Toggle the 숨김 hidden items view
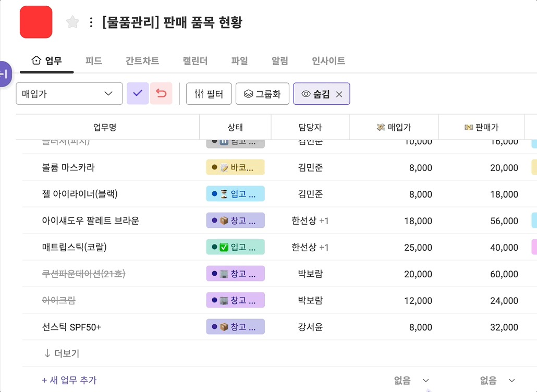 pyautogui.click(x=316, y=94)
